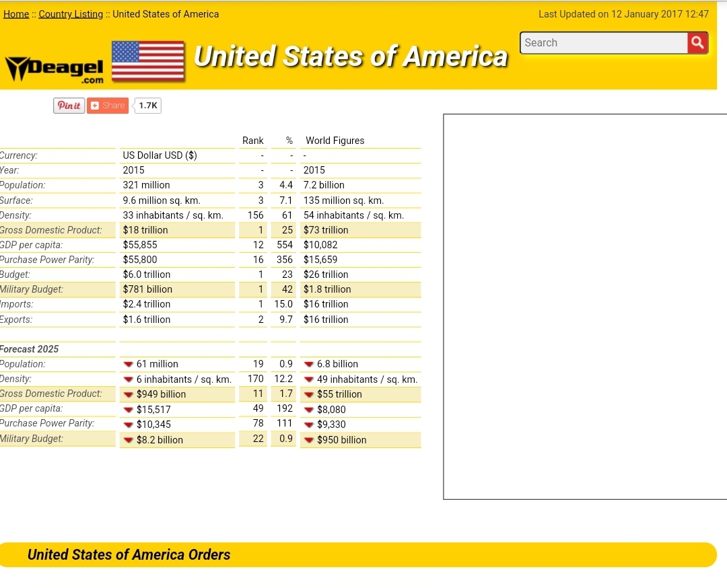Open the Country Listing breadcrumb link
Viewport: 727px width, 588px height.
point(71,14)
